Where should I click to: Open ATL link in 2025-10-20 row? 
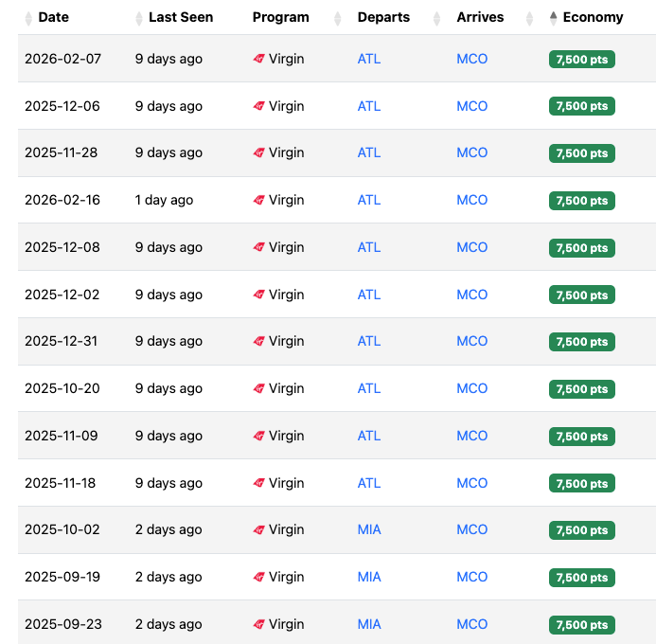point(369,388)
